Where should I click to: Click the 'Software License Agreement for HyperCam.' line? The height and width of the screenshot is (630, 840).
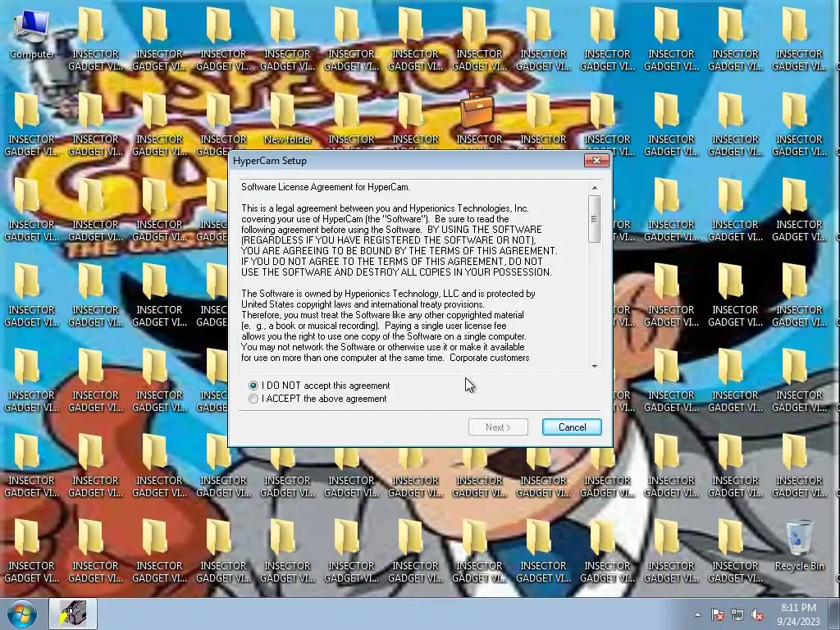[326, 187]
